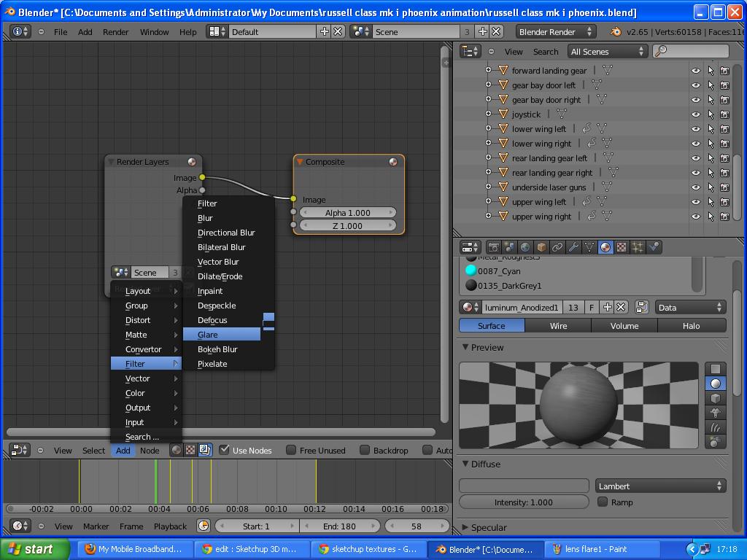Disable the Use Nodes checkbox

pos(225,450)
